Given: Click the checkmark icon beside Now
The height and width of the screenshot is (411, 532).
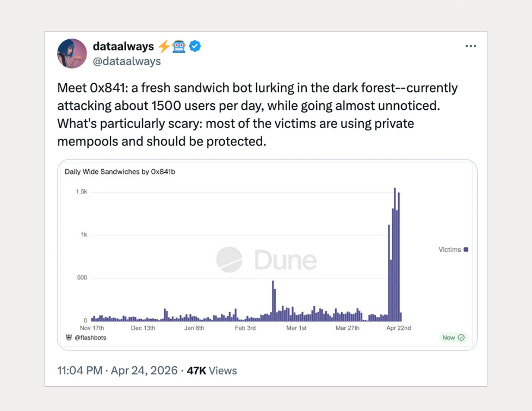Looking at the screenshot, I should click(461, 338).
